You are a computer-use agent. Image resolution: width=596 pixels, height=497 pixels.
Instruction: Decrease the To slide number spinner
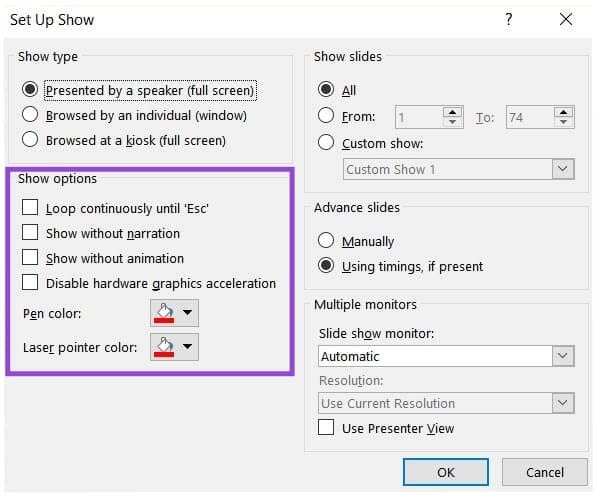click(563, 122)
